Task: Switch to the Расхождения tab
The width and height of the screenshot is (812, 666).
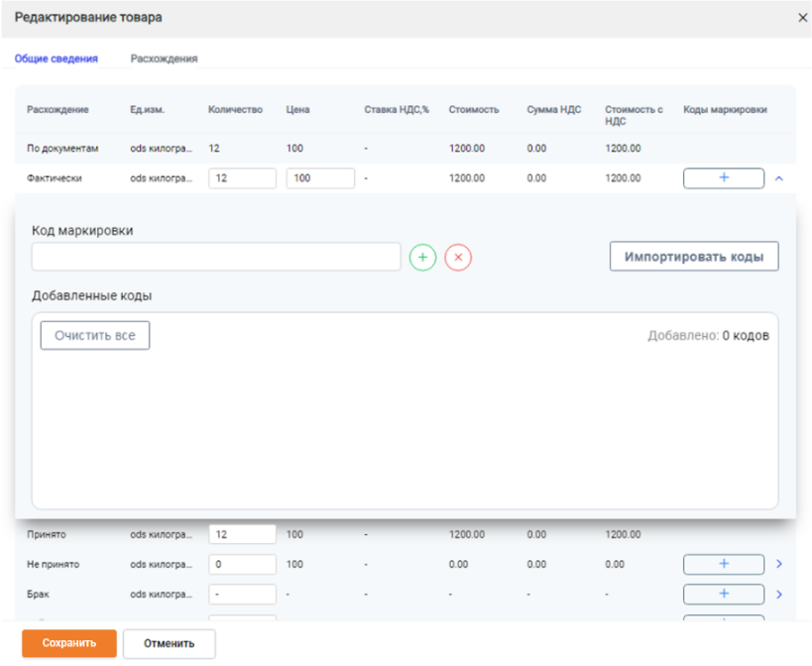Action: 164,58
